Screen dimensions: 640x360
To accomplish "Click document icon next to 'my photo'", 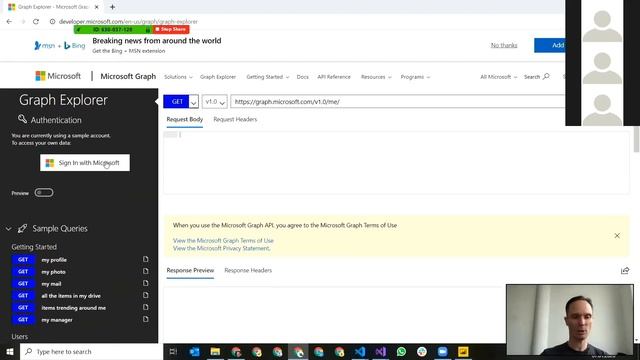I will click(x=146, y=271).
